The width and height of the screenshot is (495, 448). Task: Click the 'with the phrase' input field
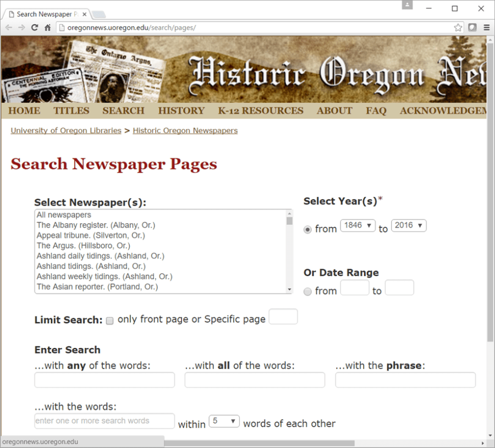pyautogui.click(x=405, y=380)
